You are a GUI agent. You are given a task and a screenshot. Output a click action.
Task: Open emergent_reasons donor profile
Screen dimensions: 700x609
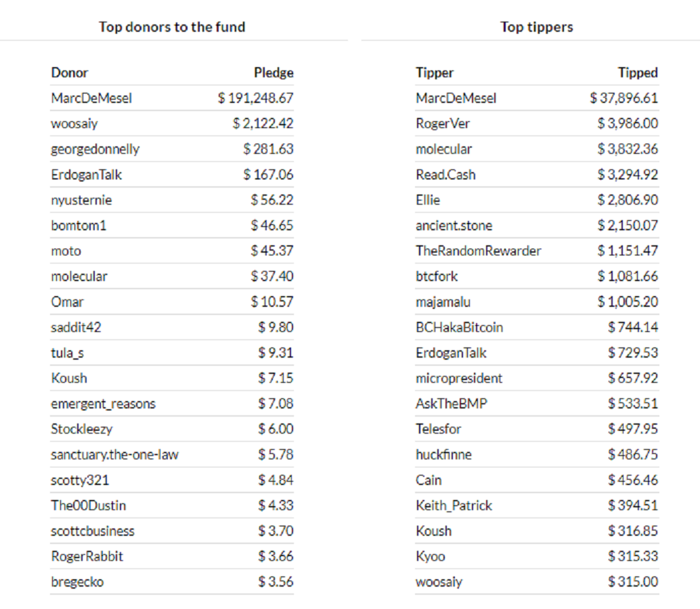click(103, 404)
